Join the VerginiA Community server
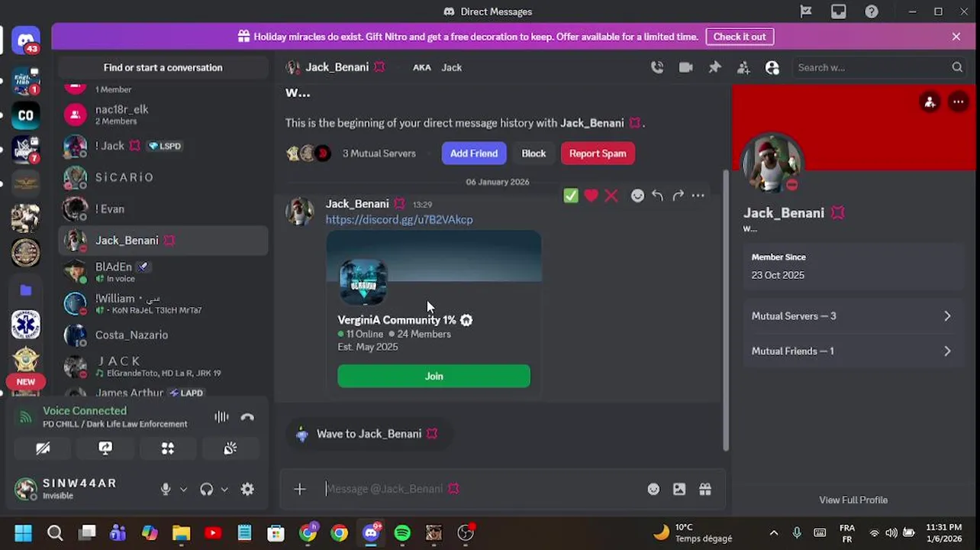This screenshot has height=550, width=980. 434,376
